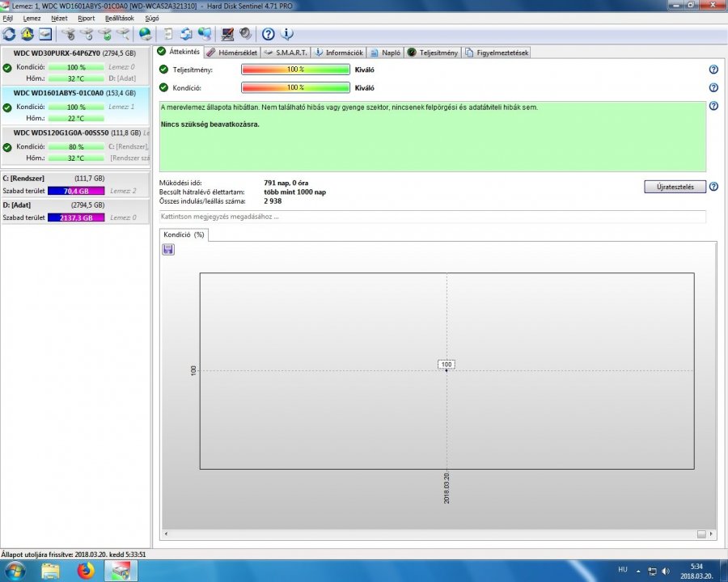Click the disk drive panel toolbar icon

click(x=45, y=34)
